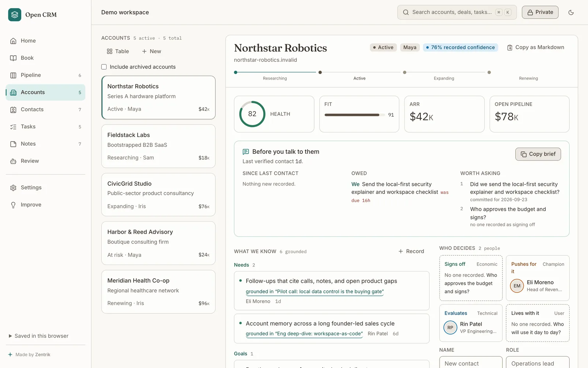Click the Eli Moreno champion card

538,278
